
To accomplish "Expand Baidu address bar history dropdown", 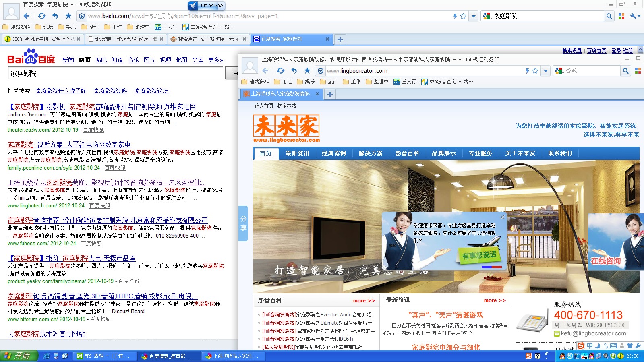I will (x=474, y=16).
